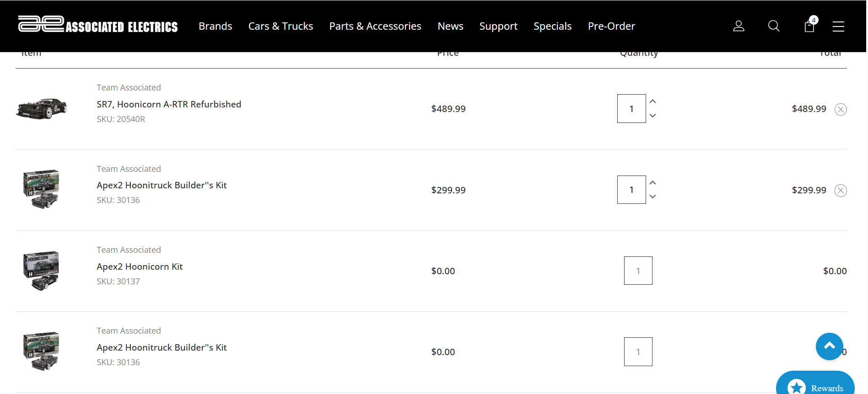
Task: Click the Apex2 Hoonicorn Kit thumbnail
Action: tap(41, 271)
